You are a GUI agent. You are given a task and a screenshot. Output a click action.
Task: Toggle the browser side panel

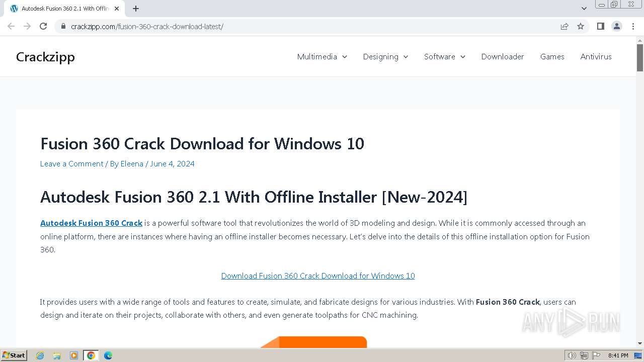(x=600, y=26)
